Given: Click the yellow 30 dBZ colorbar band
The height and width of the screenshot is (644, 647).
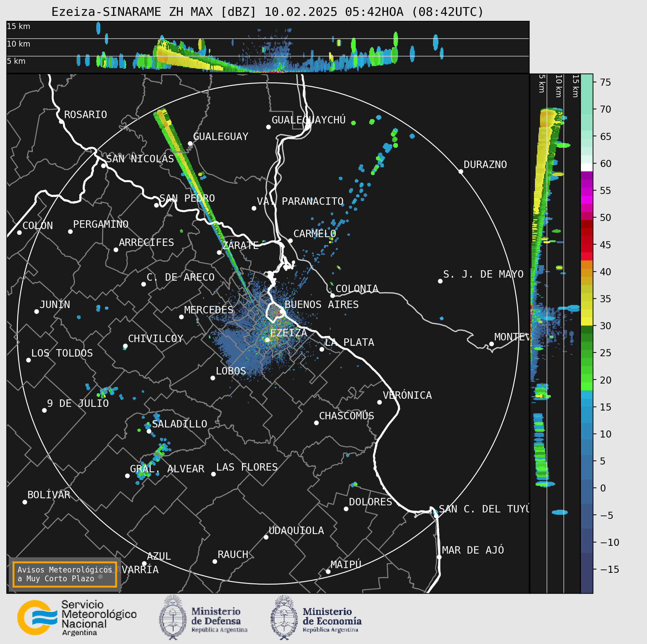Looking at the screenshot, I should [x=587, y=321].
